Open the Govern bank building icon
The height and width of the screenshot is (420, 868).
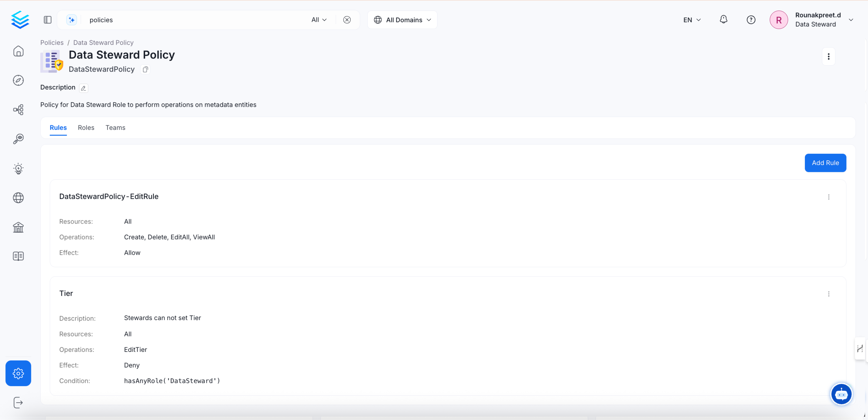click(18, 227)
